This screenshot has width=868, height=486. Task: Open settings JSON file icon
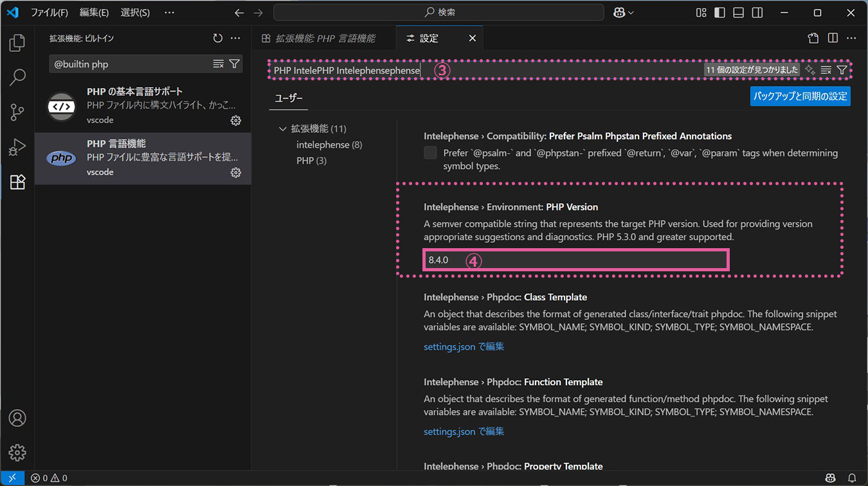pyautogui.click(x=813, y=39)
